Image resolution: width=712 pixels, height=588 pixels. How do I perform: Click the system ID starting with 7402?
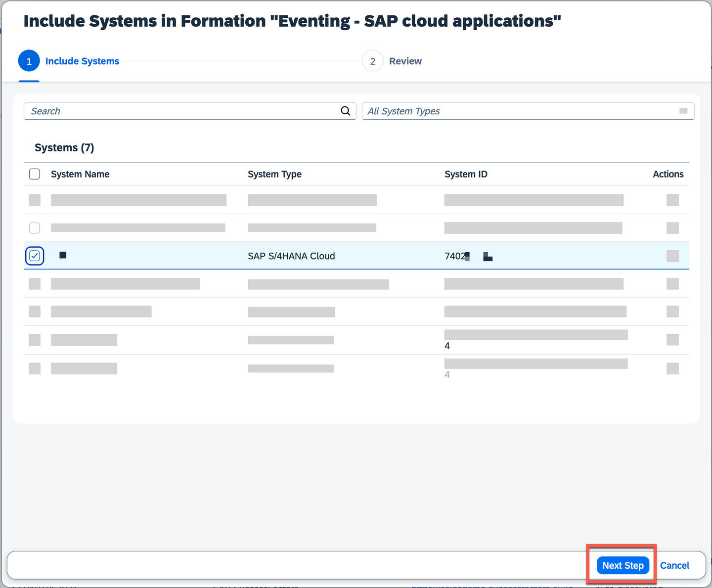pyautogui.click(x=468, y=256)
